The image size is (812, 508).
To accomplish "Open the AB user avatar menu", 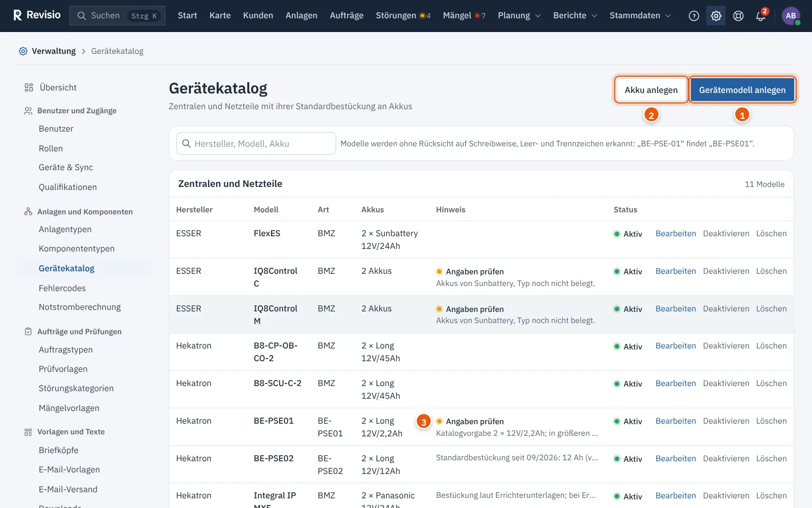I will pyautogui.click(x=791, y=16).
